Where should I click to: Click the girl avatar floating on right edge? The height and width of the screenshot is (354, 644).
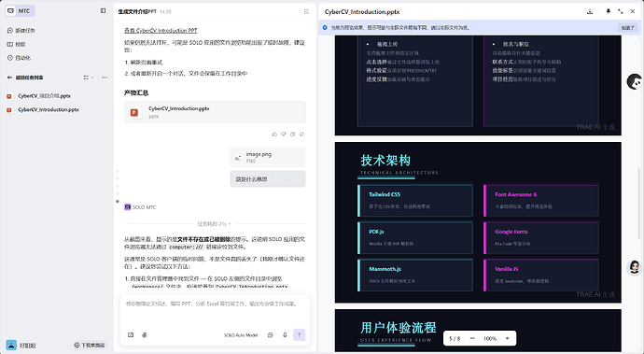pos(635,267)
